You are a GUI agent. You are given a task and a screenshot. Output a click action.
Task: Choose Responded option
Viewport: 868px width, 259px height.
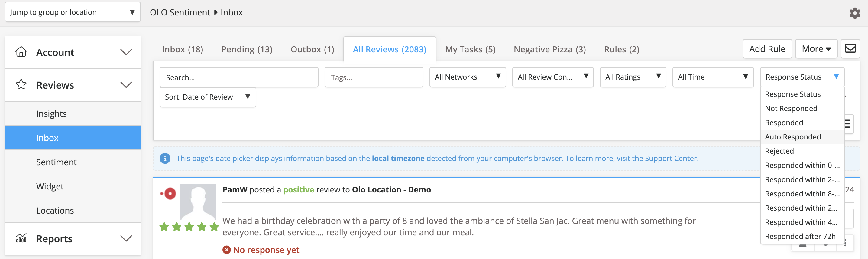tap(802, 123)
